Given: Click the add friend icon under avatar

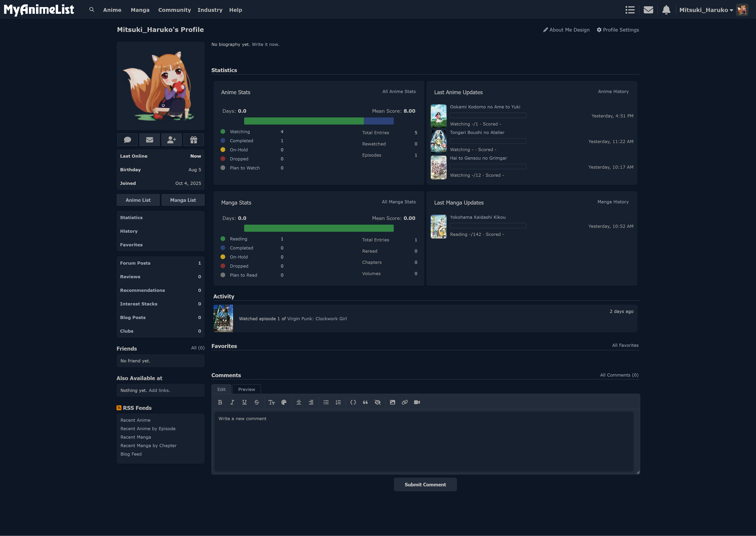Looking at the screenshot, I should [x=171, y=140].
